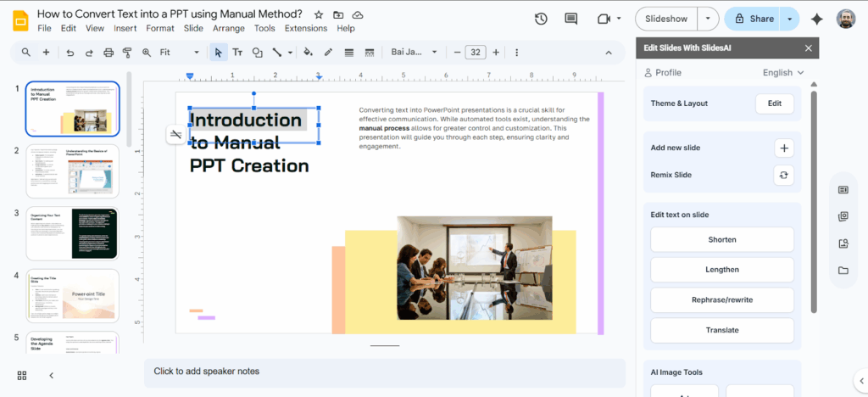Select the Paint format tool
The height and width of the screenshot is (397, 868).
point(127,53)
